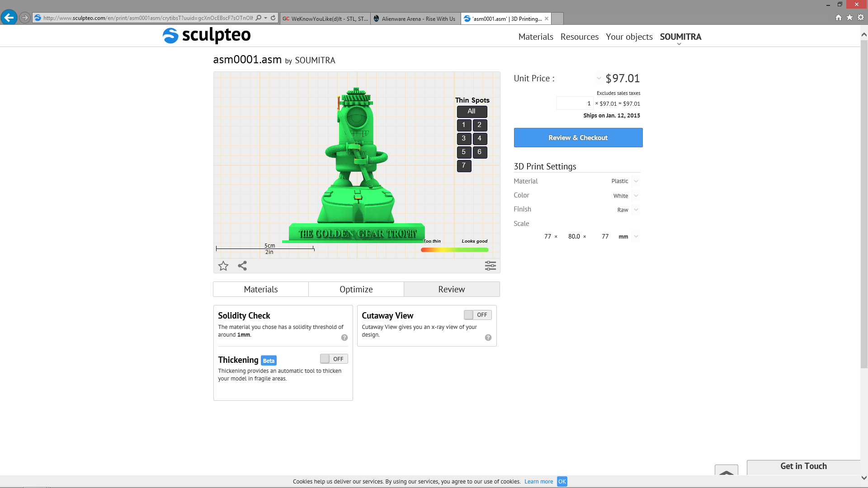
Task: Click the author name SOUMITRA link
Action: [315, 61]
